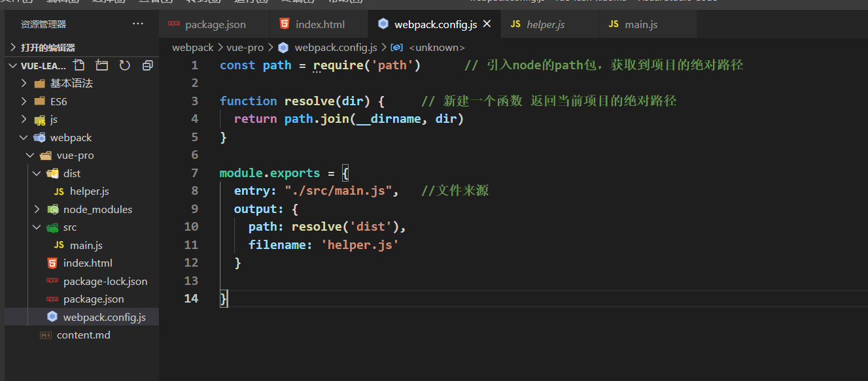Switch to the index.html editor tab

(319, 24)
